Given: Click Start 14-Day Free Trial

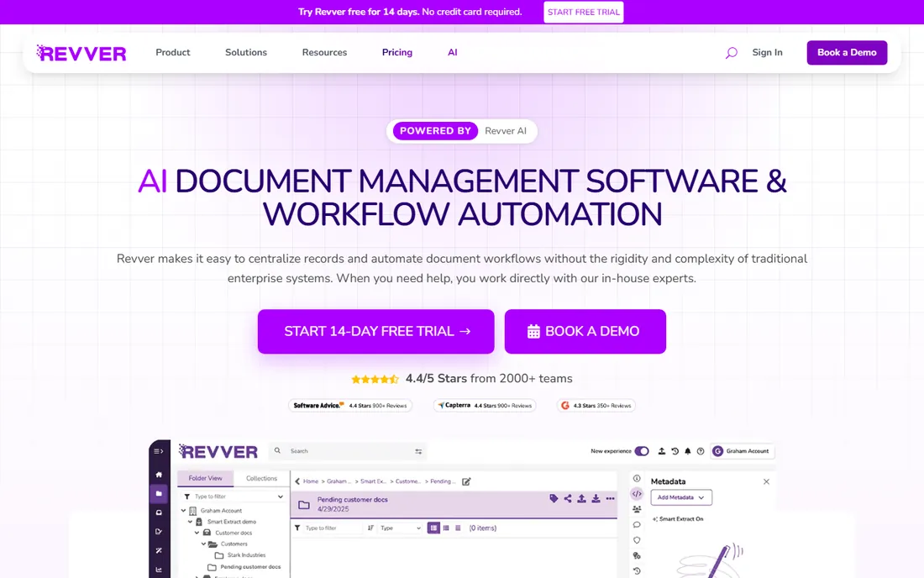Looking at the screenshot, I should [376, 331].
